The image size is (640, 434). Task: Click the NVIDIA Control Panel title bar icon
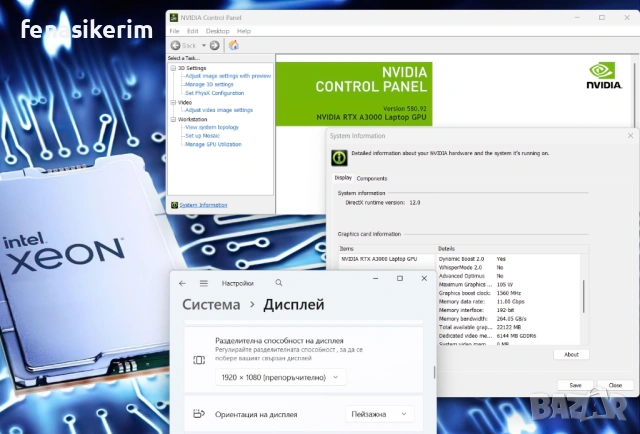pyautogui.click(x=174, y=16)
